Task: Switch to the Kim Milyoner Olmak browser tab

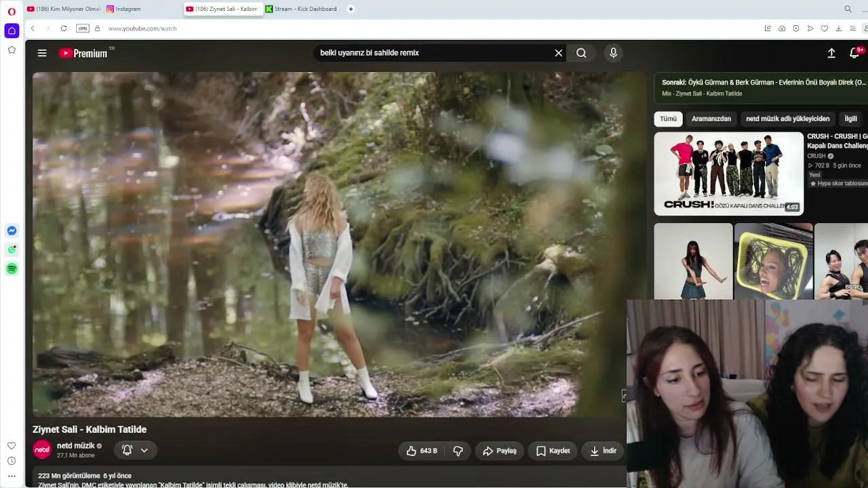Action: tap(63, 9)
